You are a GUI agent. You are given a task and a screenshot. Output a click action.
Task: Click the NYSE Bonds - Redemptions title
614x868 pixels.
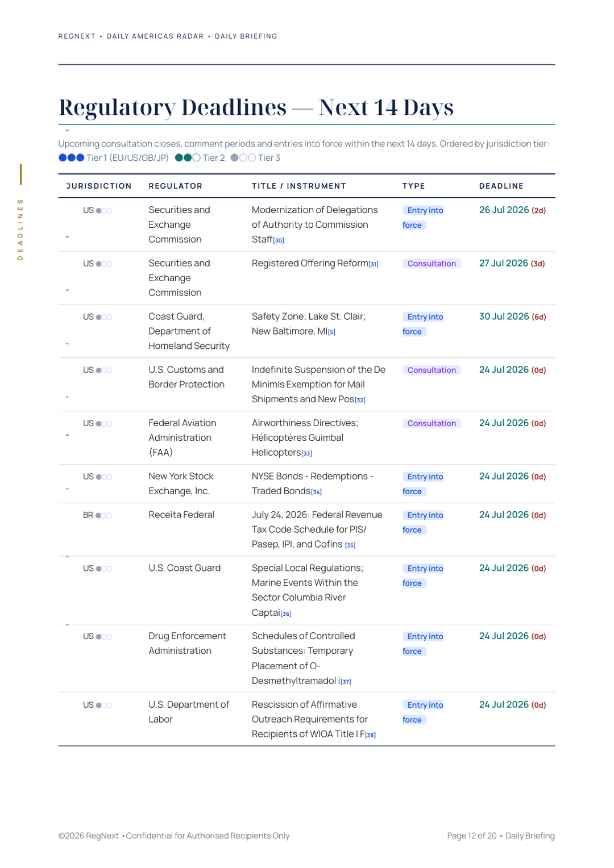tap(313, 484)
